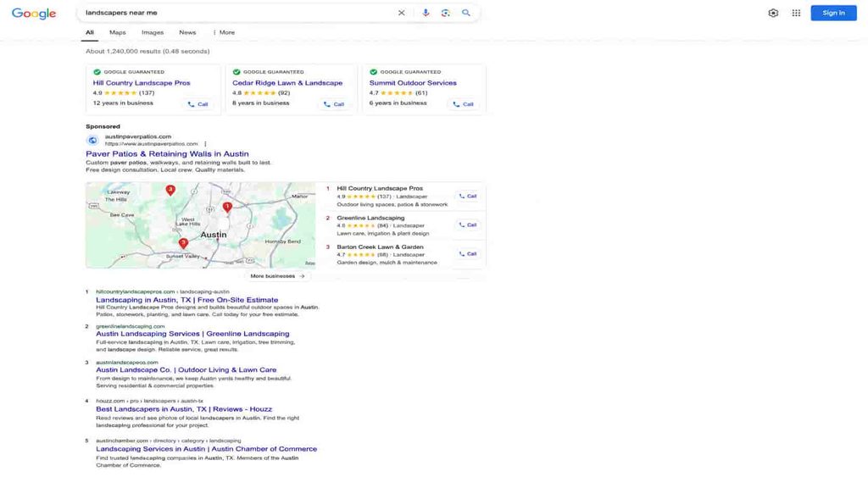Viewport: 868px width, 488px height.
Task: Click the Google logo
Action: [34, 14]
